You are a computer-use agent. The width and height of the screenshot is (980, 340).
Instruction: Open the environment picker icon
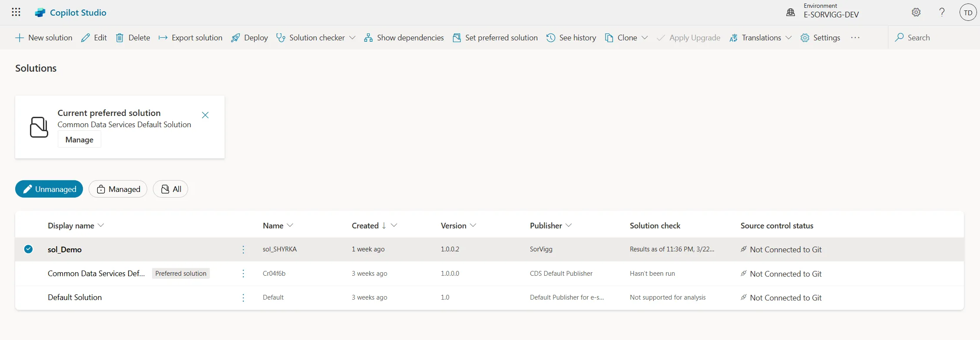click(791, 12)
